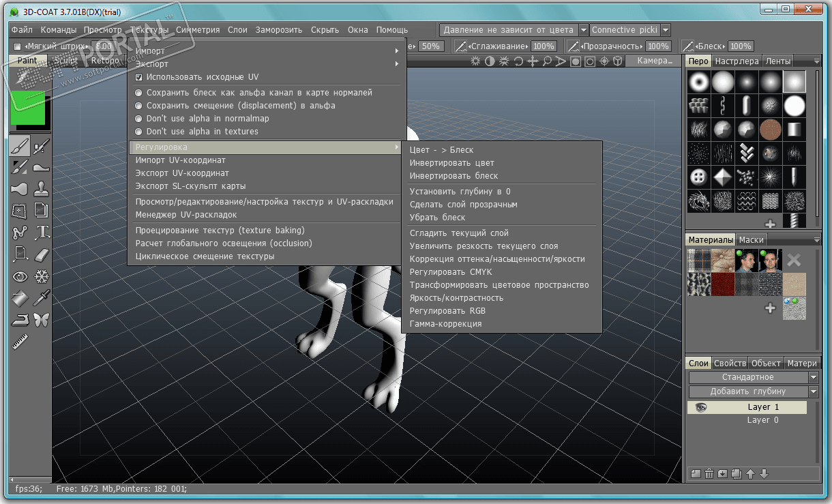Add new material with plus icon
The height and width of the screenshot is (504, 832).
(x=770, y=308)
